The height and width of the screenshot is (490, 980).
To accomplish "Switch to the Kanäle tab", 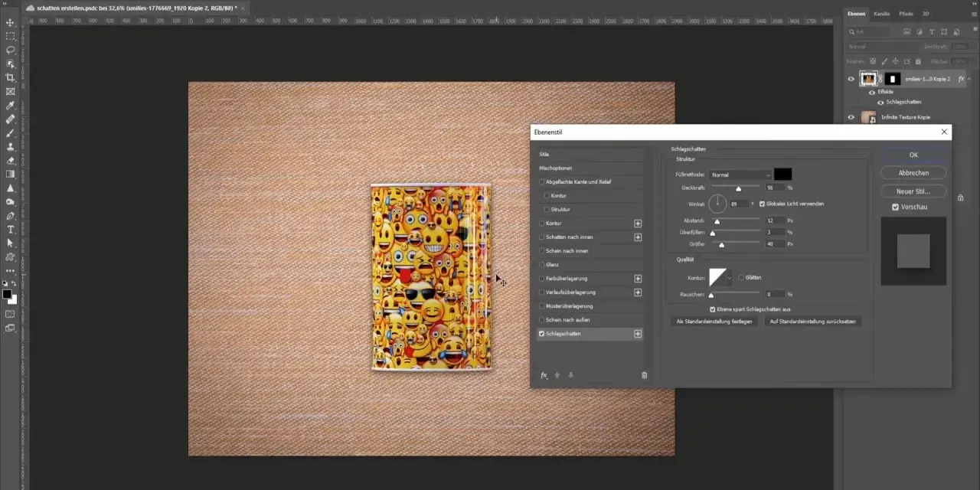I will coord(881,14).
